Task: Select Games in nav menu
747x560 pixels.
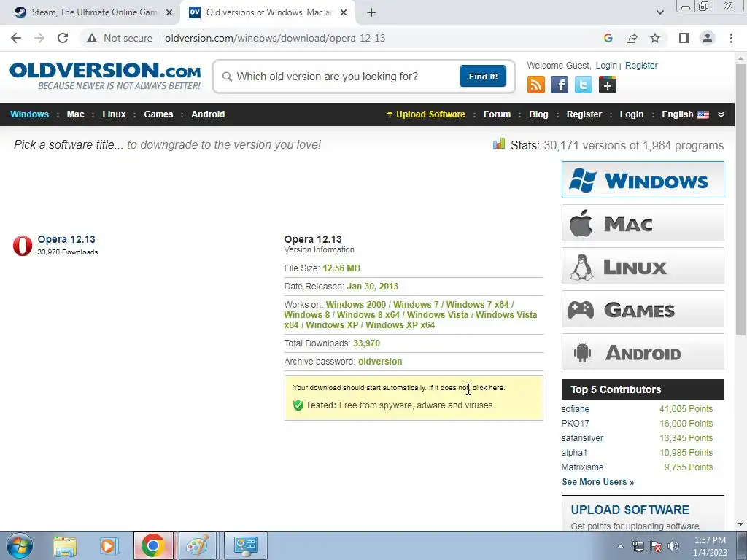Action: [158, 114]
